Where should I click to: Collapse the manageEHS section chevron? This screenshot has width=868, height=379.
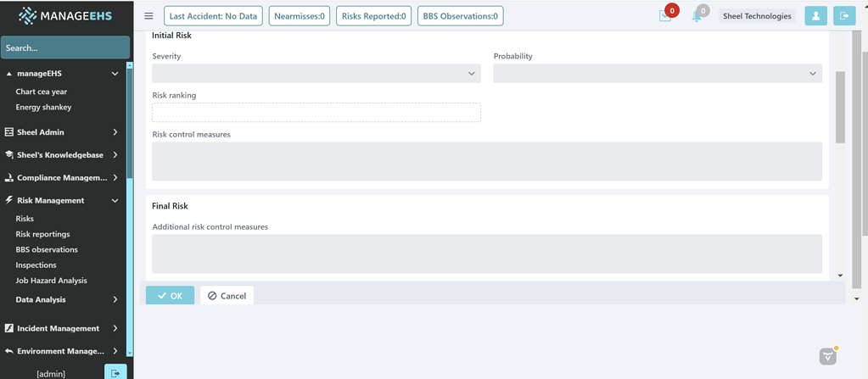[115, 74]
